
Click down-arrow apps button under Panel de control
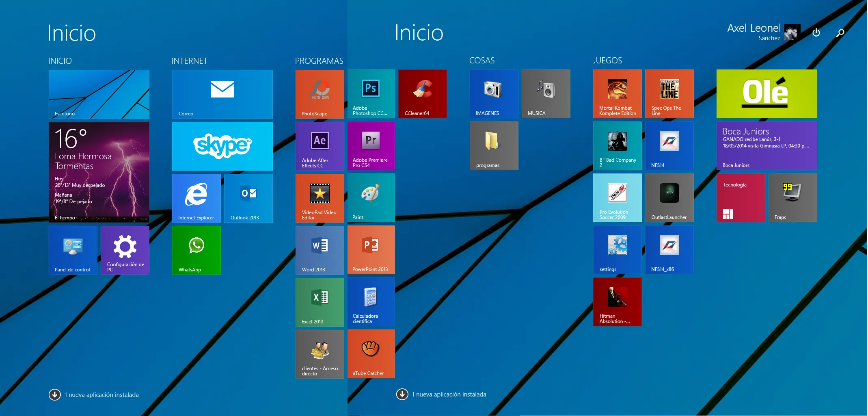pyautogui.click(x=55, y=394)
